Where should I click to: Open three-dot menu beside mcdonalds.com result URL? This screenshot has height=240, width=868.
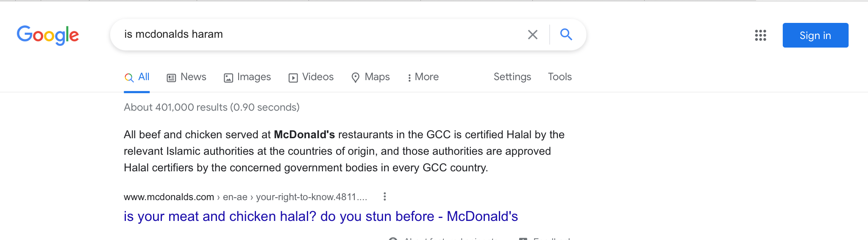(384, 197)
